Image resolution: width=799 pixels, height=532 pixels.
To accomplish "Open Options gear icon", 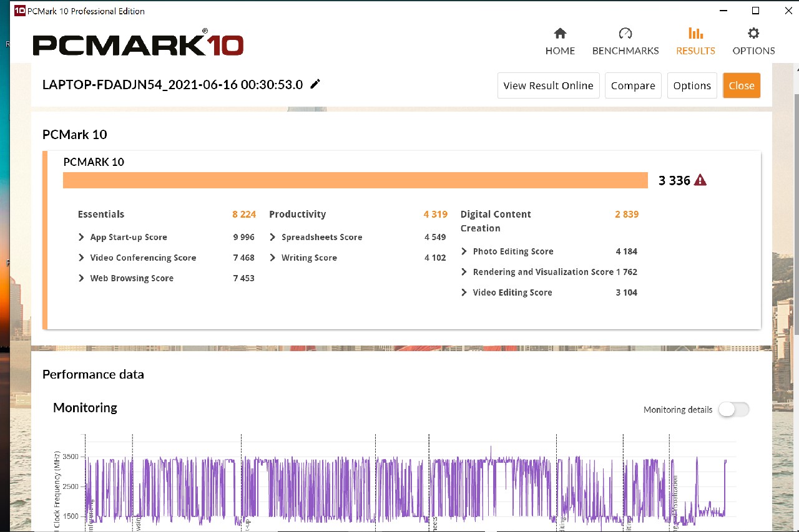I will [753, 33].
